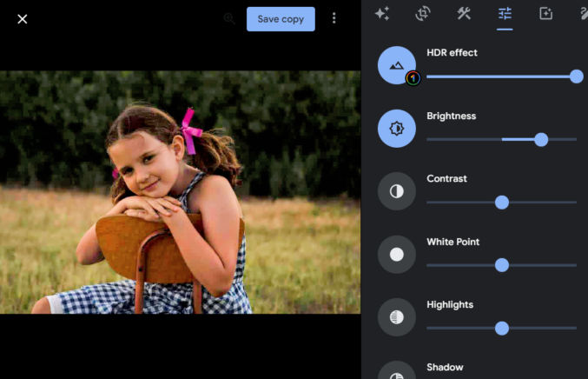Open the partially visible Markup tab

tap(584, 14)
